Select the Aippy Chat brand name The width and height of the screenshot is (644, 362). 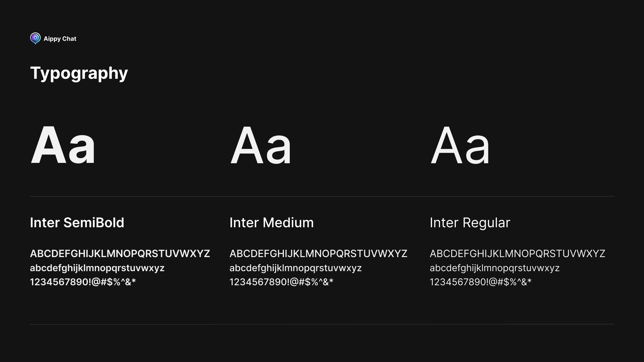[x=60, y=39]
